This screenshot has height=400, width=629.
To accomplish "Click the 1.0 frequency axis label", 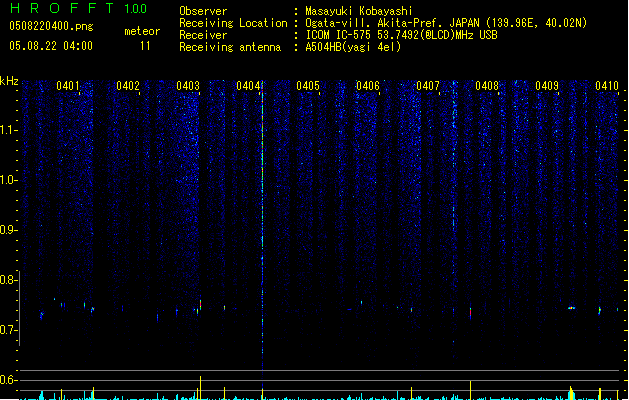I will 8,180.
